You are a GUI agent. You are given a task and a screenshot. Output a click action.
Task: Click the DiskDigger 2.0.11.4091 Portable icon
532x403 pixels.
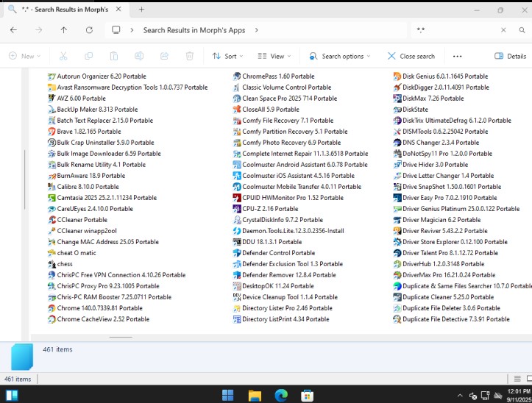(397, 88)
